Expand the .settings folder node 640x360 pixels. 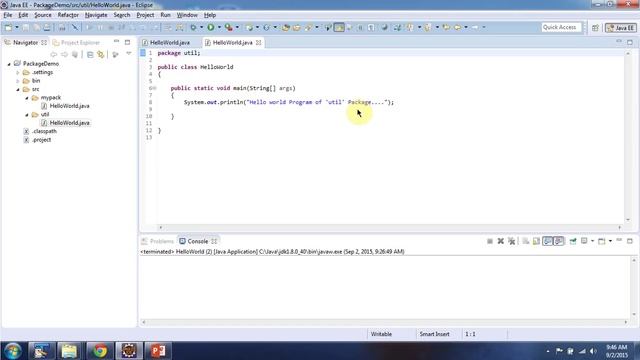pos(18,73)
